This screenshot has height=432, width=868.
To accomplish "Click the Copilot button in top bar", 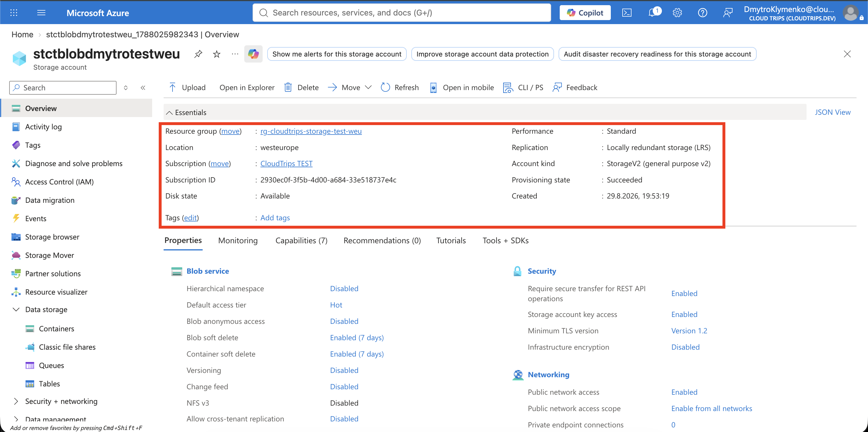I will [x=585, y=13].
